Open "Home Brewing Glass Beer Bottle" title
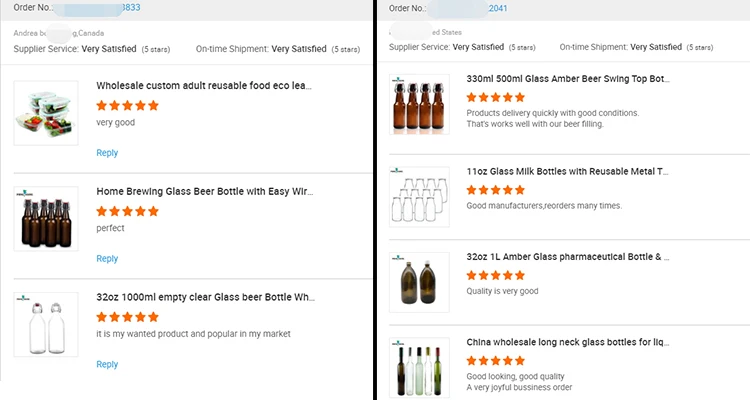Screen dimensions: 750x400 (204, 191)
